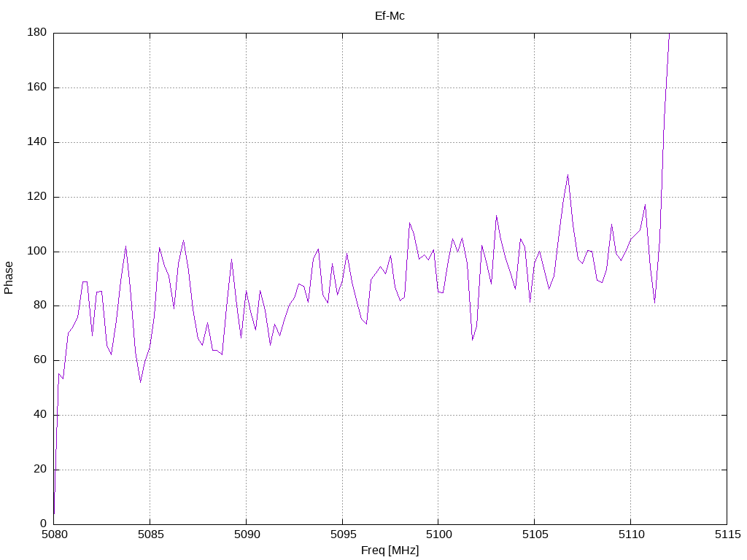Click the x-axis tick label 5085

point(150,534)
